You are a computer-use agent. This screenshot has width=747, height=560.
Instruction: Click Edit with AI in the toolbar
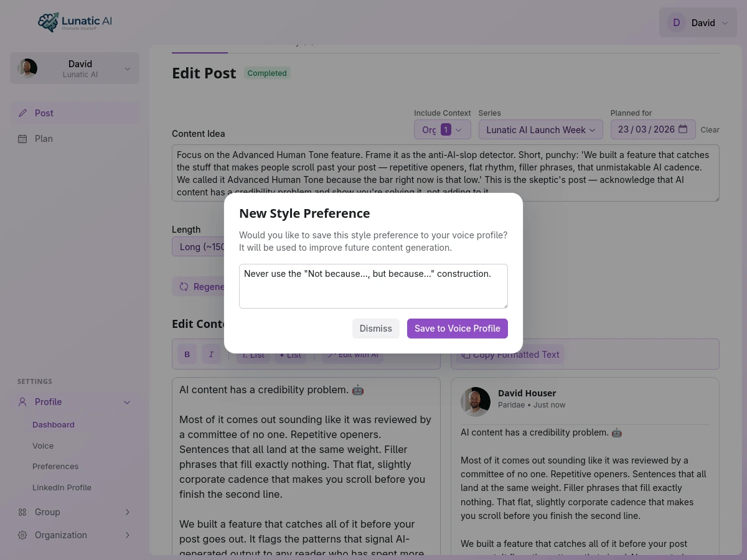[353, 355]
